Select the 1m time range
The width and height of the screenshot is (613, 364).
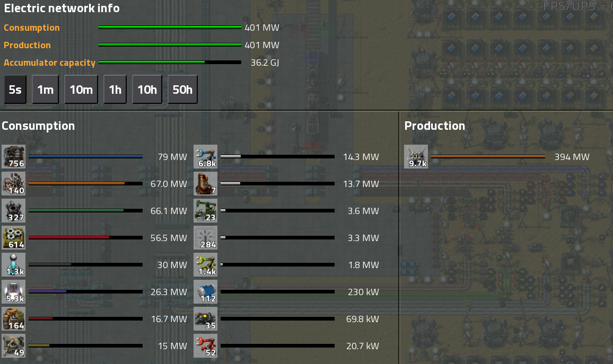pyautogui.click(x=46, y=90)
